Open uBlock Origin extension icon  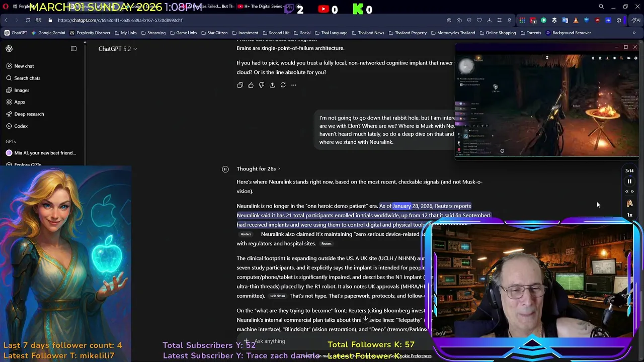[x=597, y=20]
